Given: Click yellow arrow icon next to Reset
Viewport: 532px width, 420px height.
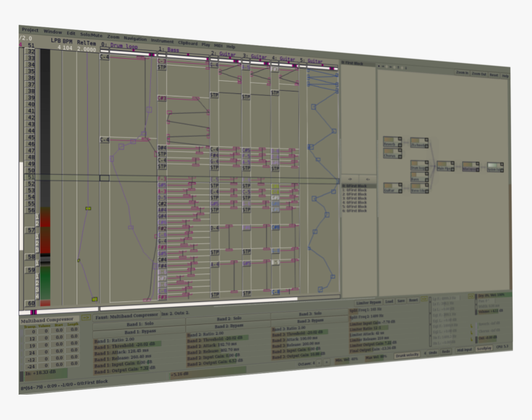Looking at the screenshot, I should 424,299.
